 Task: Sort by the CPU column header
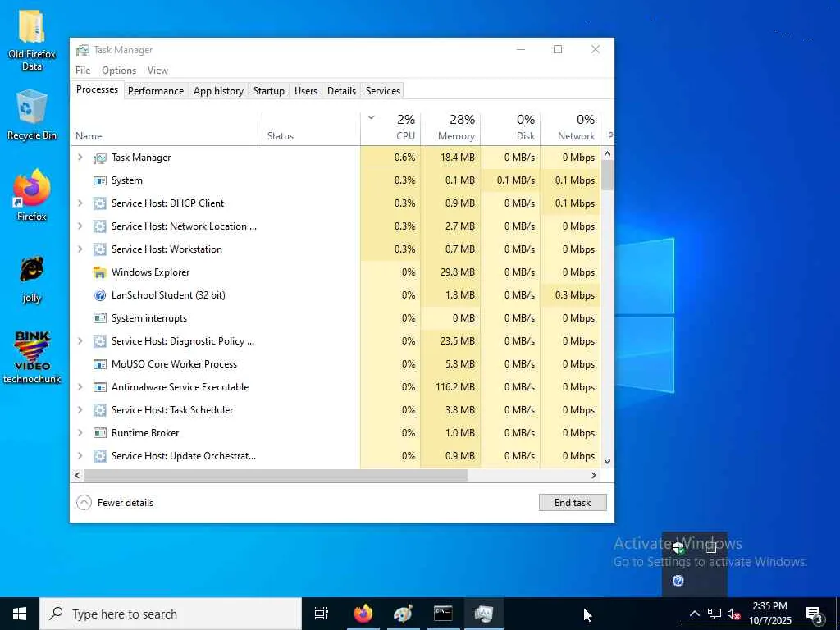pos(390,127)
